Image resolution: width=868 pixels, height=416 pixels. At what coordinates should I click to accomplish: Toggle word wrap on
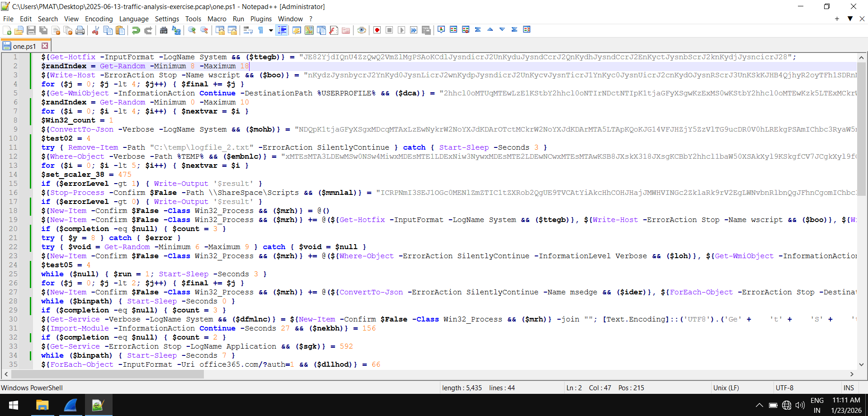248,30
